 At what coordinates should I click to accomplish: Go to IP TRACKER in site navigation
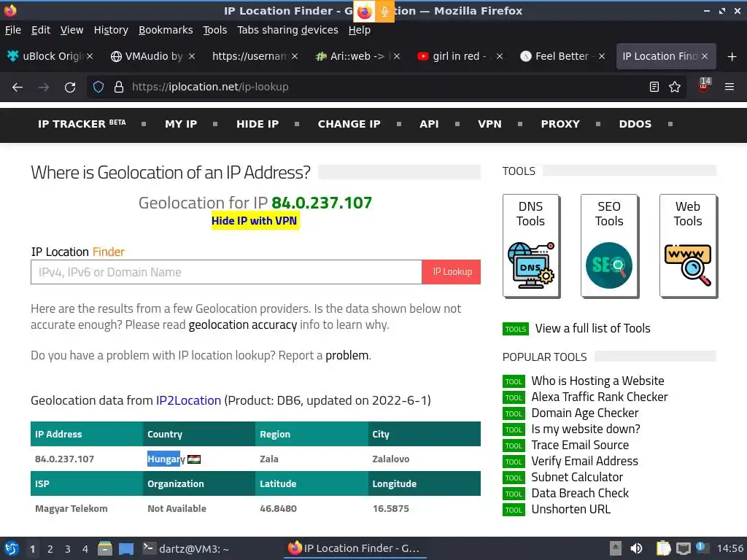82,124
